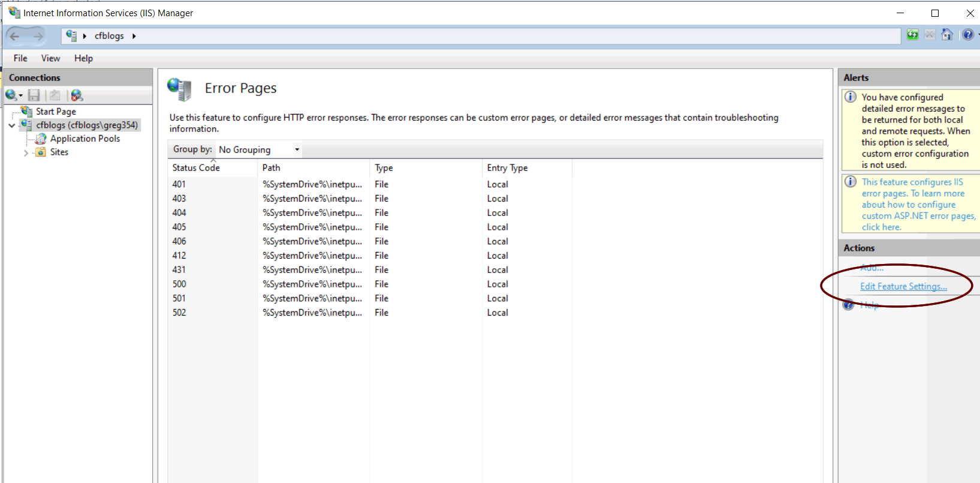Click the Actions panel header
Image resolution: width=980 pixels, height=483 pixels.
pyautogui.click(x=909, y=248)
